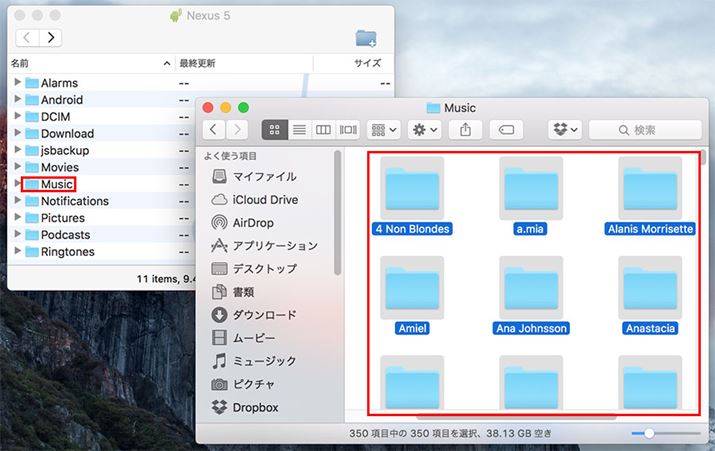The height and width of the screenshot is (451, 715).
Task: Open the Dropbox toolbar dropdown
Action: click(x=565, y=130)
